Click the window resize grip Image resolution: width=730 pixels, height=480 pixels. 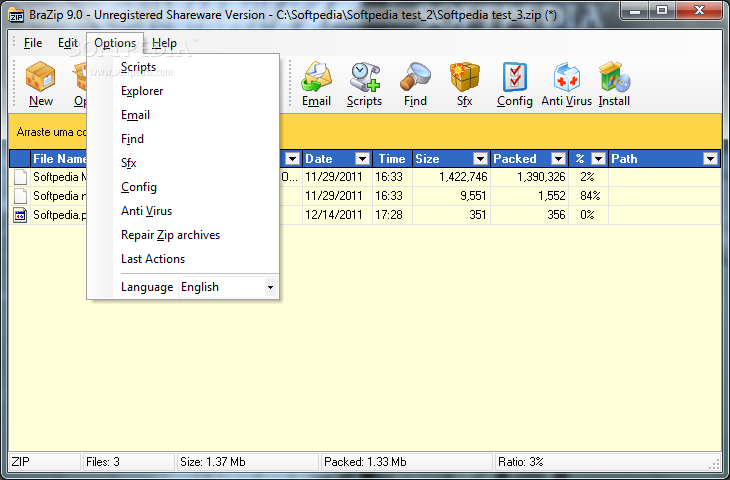pyautogui.click(x=715, y=464)
